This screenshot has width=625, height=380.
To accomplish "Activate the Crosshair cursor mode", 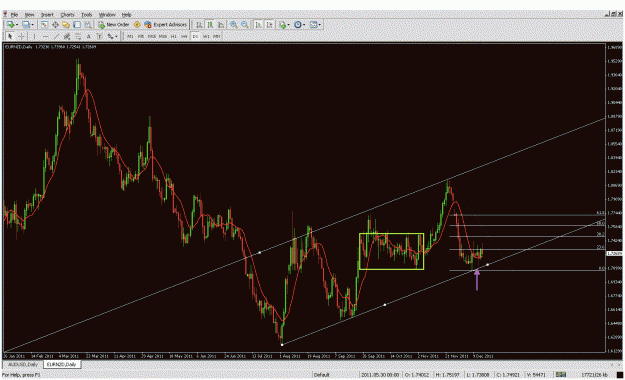I will click(22, 36).
